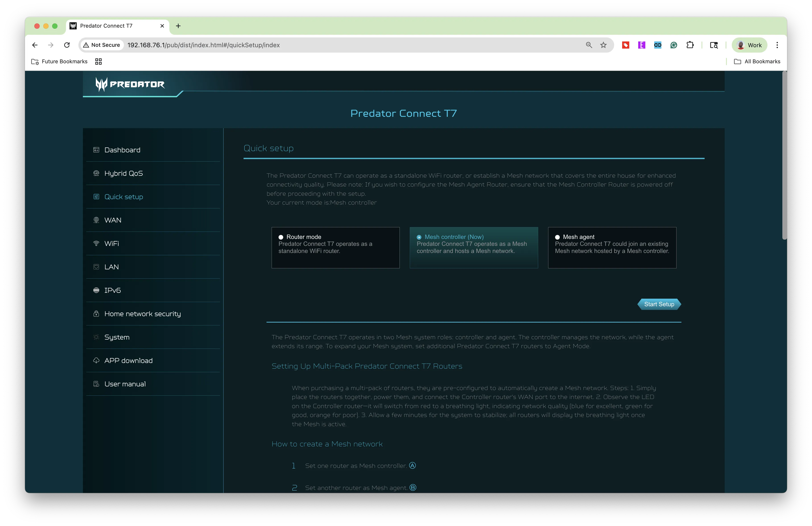The image size is (812, 526).
Task: Expand the All Bookmarks folder
Action: click(757, 62)
